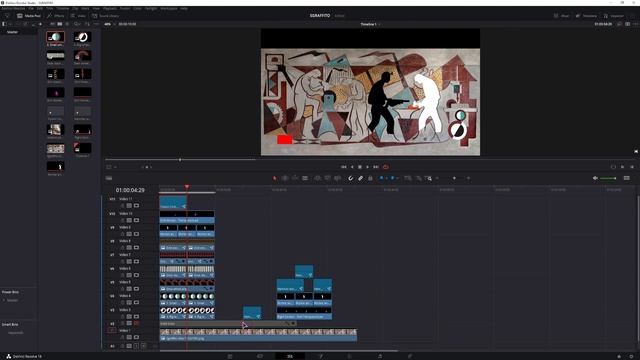Stop playback with the stop button
Viewport: 640px width, 360px height.
tap(360, 167)
